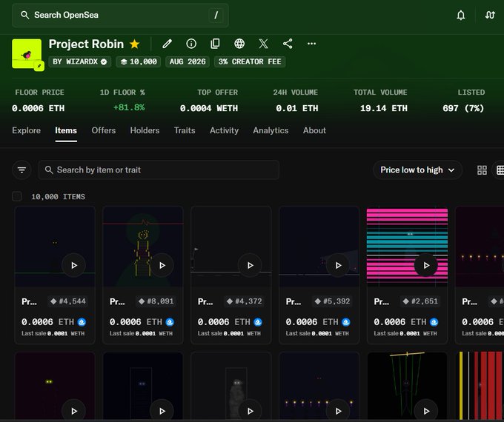Click the 19.14 ETH total volume value
This screenshot has width=504, height=422.
click(383, 108)
